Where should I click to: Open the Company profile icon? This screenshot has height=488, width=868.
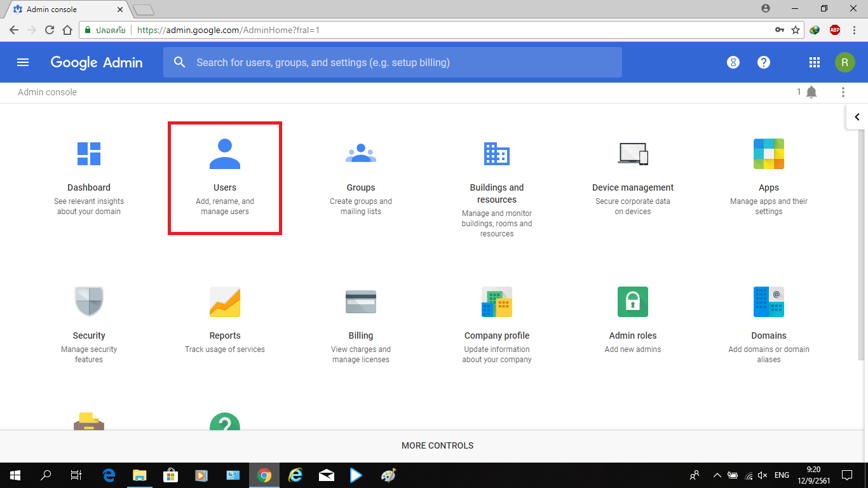[496, 302]
